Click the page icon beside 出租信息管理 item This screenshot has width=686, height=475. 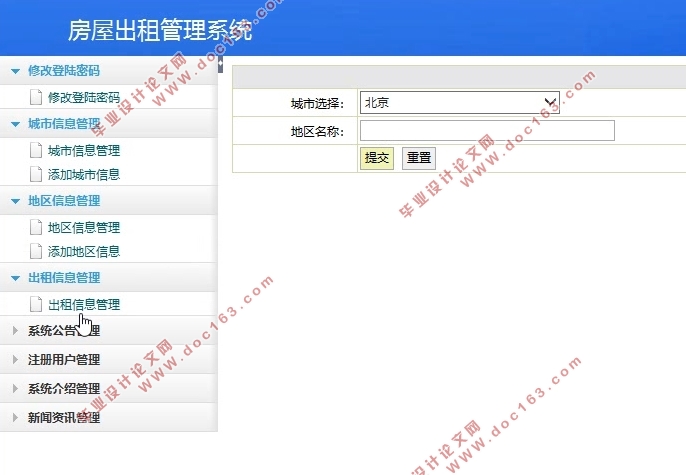pyautogui.click(x=36, y=304)
